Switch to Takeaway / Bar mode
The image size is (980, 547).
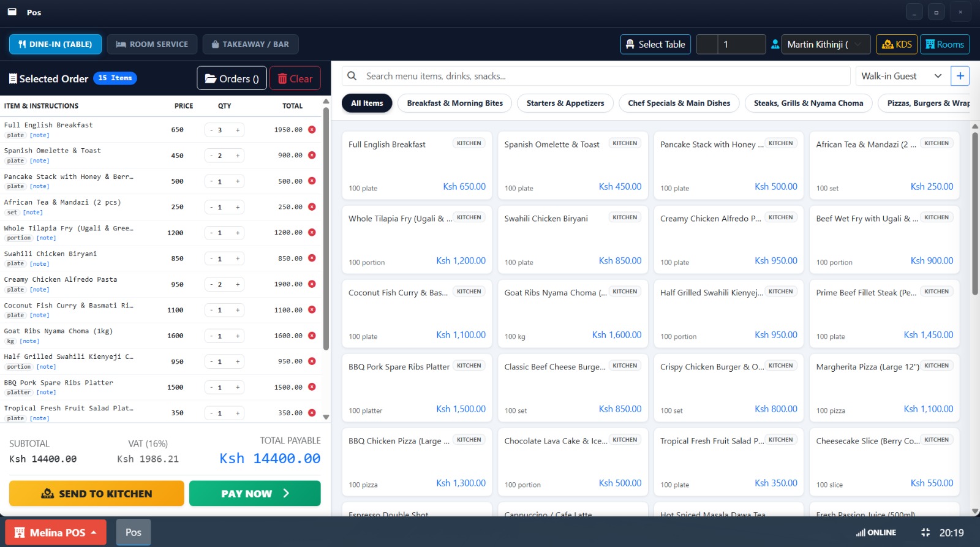tap(251, 44)
